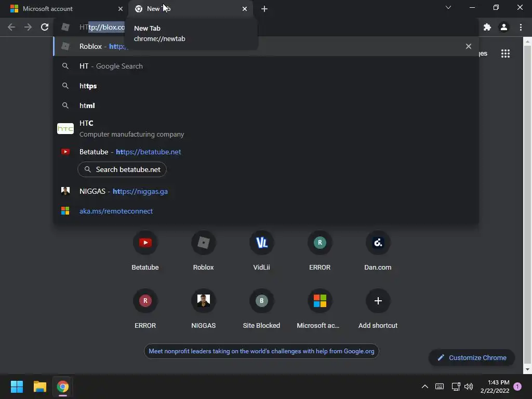Open the Google.org nonprofit leaders promo link

tap(261, 351)
